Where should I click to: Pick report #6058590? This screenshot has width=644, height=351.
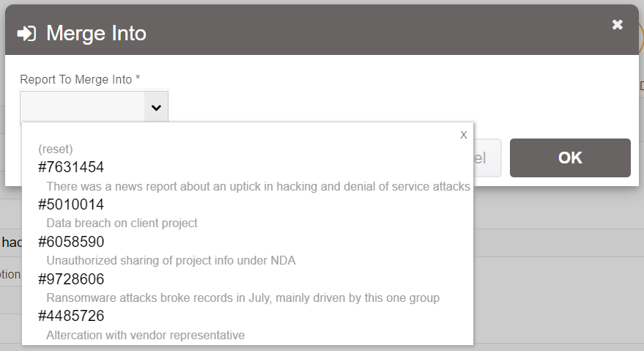coord(71,242)
